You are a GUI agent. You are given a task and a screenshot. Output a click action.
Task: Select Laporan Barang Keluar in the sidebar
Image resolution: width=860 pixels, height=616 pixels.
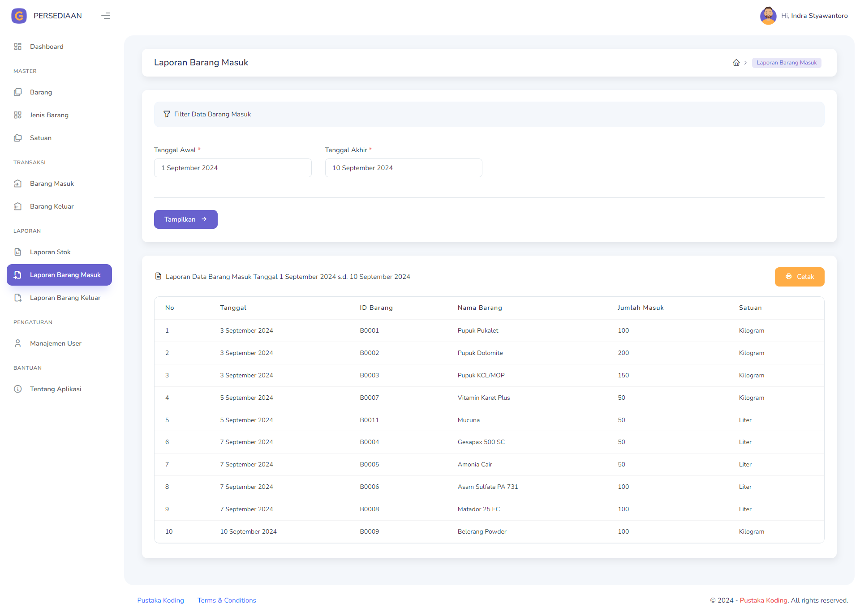coord(65,298)
